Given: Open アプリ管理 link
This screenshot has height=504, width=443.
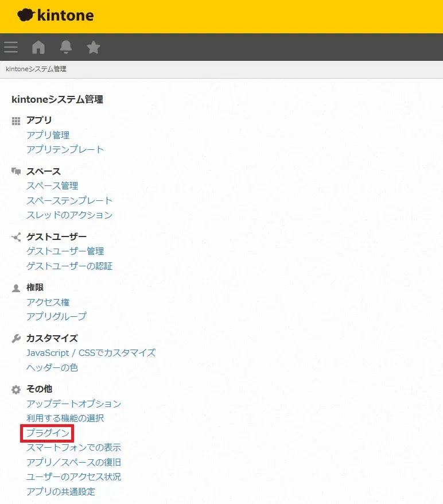Looking at the screenshot, I should pos(48,135).
